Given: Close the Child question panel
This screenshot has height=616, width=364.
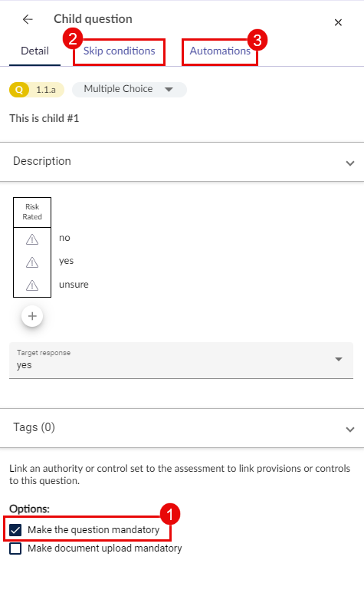Looking at the screenshot, I should pos(338,22).
